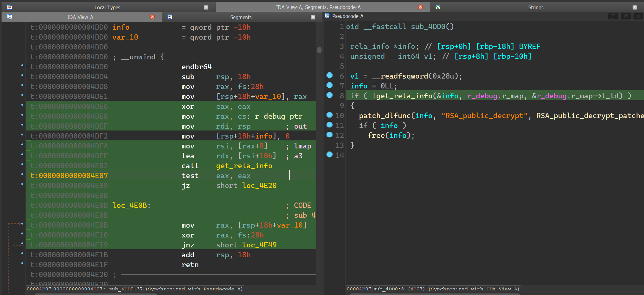Toggle breakpoint on pseudocode line 8
This screenshot has width=644, height=295.
330,95
